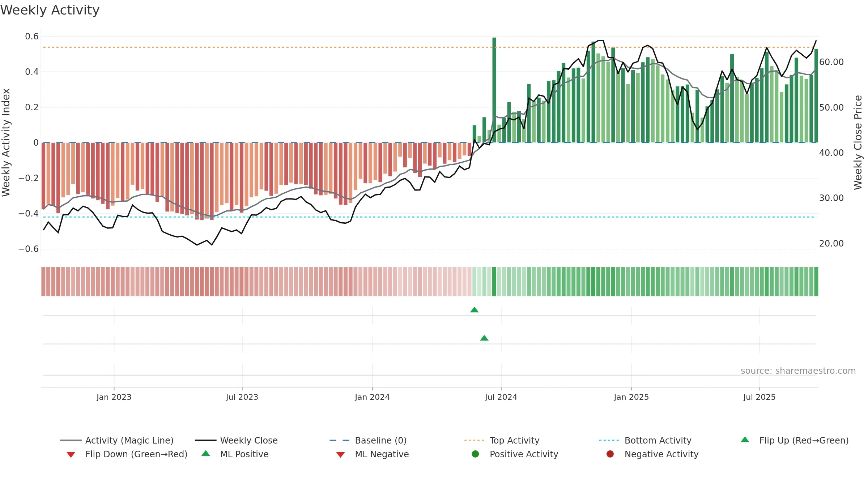Click the 40.00 right-axis price label

click(831, 153)
